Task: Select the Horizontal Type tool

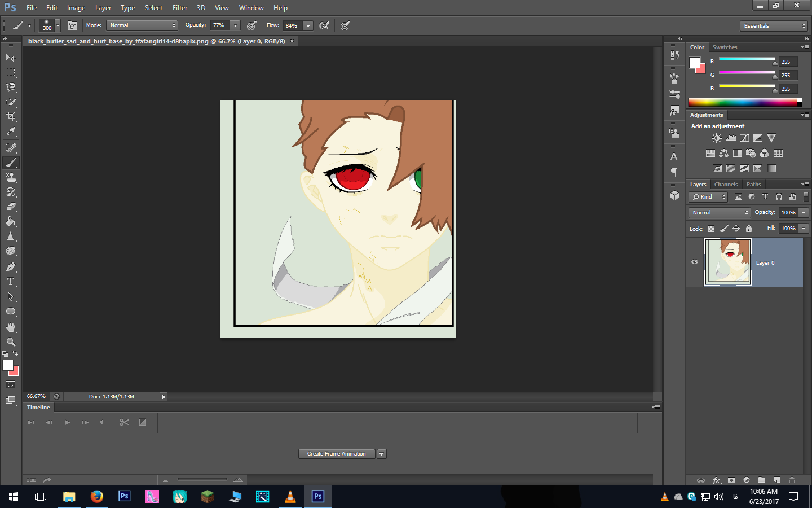Action: [x=11, y=282]
